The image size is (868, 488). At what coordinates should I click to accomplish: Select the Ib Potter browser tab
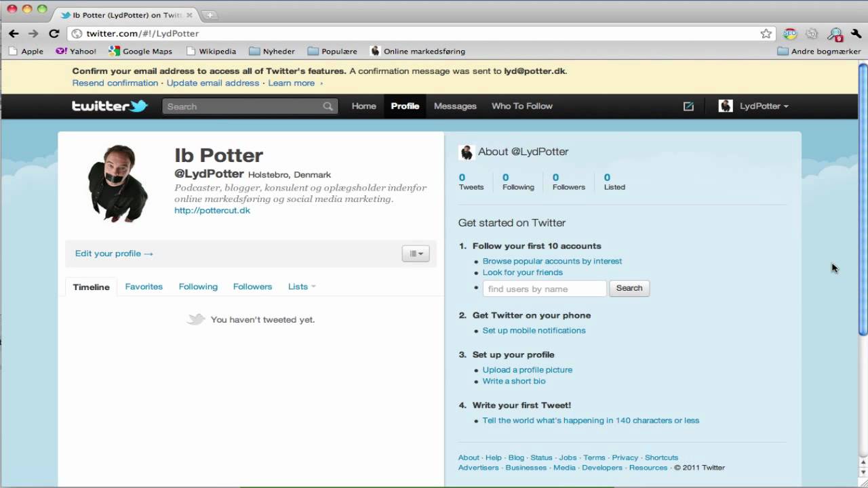click(128, 15)
